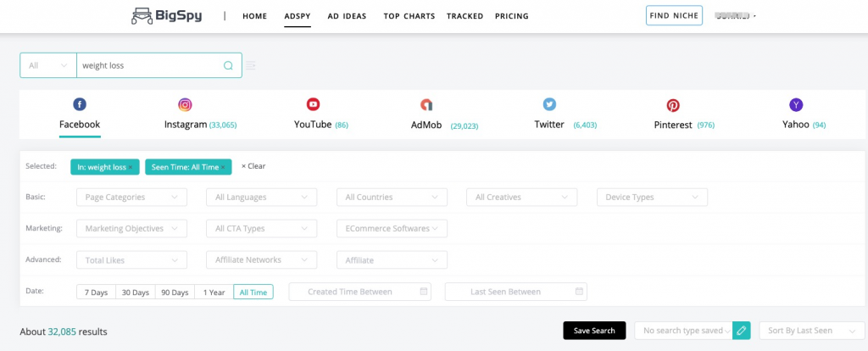
Task: Expand the Page Categories dropdown
Action: (x=131, y=197)
